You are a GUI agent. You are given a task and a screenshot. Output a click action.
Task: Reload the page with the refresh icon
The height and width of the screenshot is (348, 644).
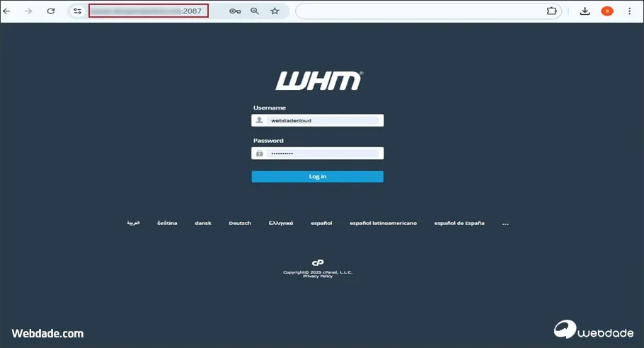[51, 11]
